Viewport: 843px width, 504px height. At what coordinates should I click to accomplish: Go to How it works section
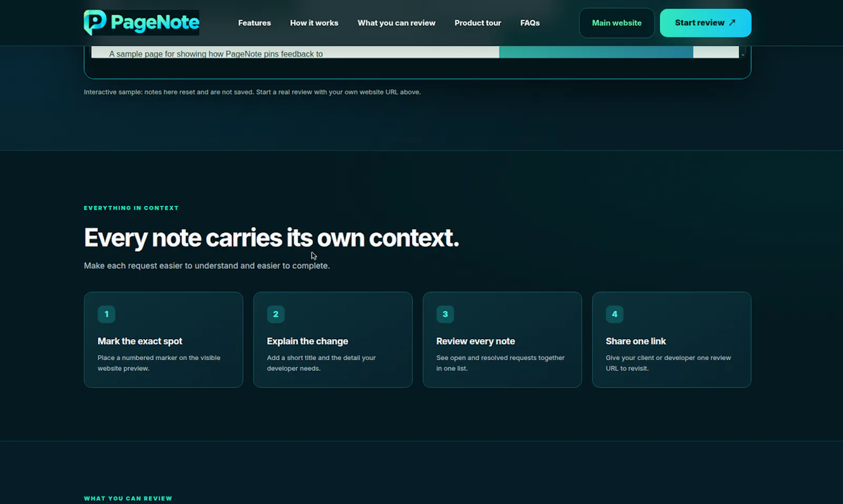pyautogui.click(x=314, y=23)
